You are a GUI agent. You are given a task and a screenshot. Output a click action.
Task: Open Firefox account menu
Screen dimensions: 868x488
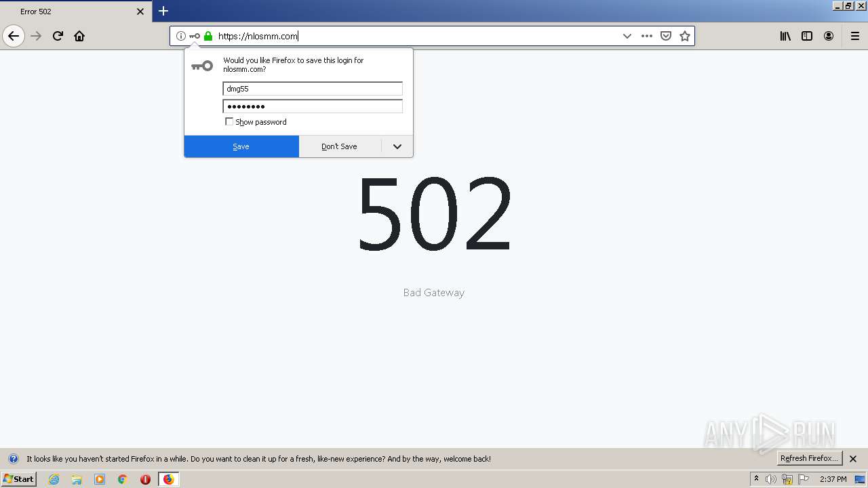click(829, 36)
